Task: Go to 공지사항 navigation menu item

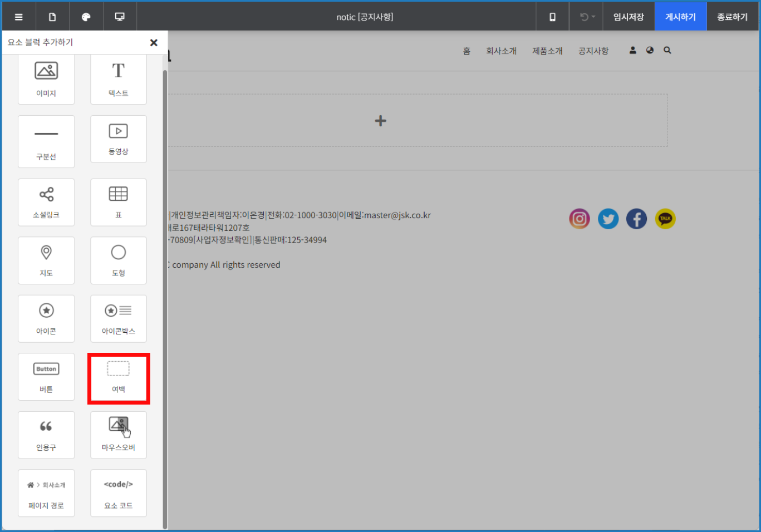Action: (x=593, y=51)
